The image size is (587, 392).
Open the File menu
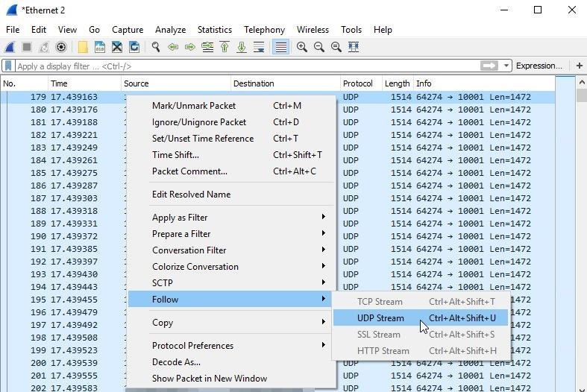pyautogui.click(x=13, y=30)
